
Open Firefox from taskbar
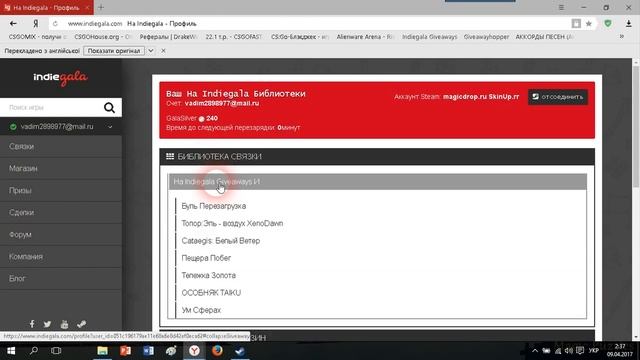pos(217,351)
